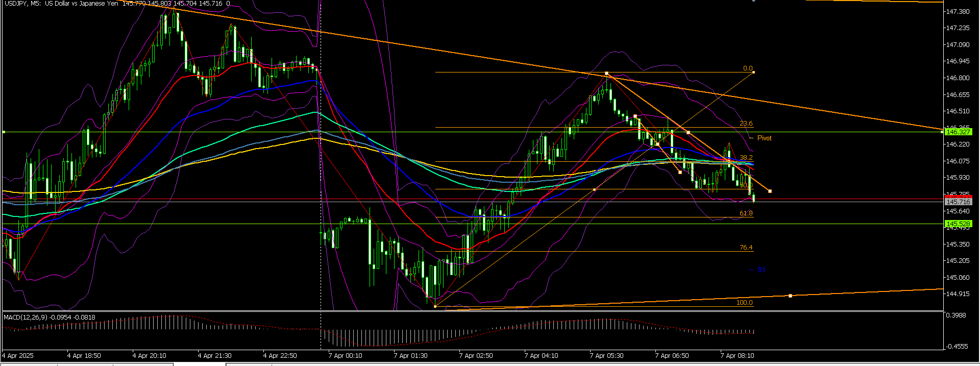The height and width of the screenshot is (366, 980).
Task: Select the Fibonacci 23.6 level label
Action: pos(746,124)
